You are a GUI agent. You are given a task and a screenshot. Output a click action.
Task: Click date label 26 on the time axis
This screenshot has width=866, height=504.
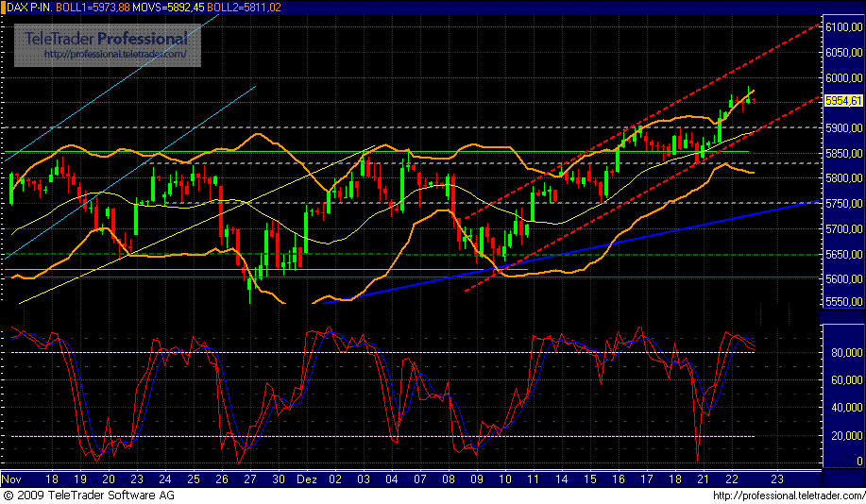point(222,479)
